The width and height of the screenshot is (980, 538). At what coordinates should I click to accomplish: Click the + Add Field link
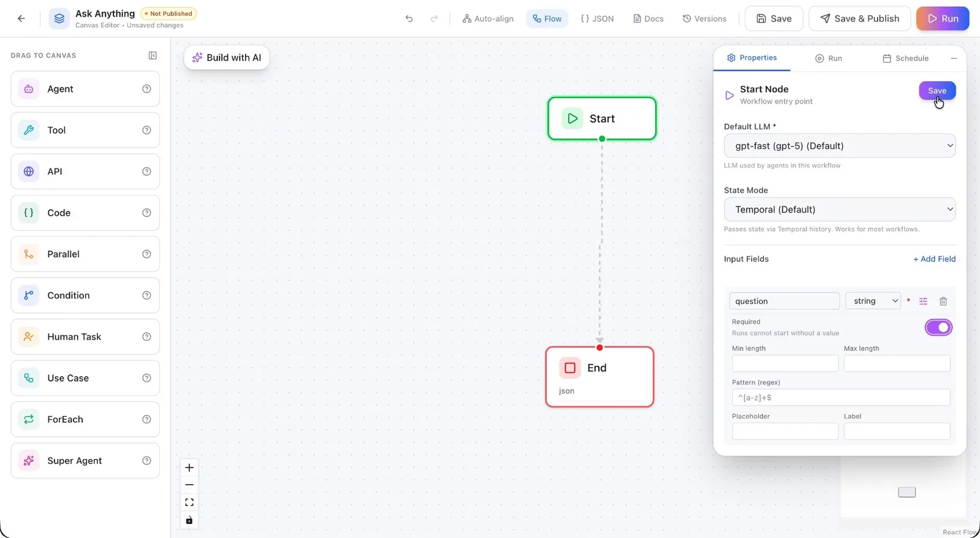click(934, 259)
